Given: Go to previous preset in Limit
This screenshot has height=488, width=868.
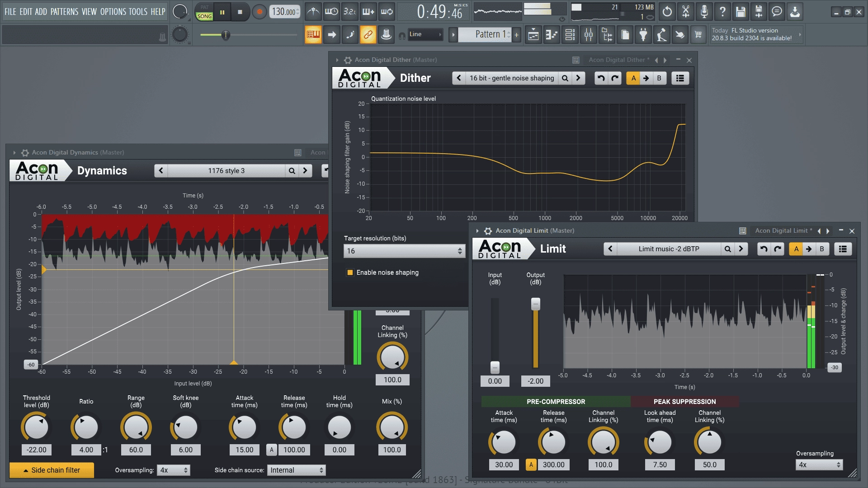Looking at the screenshot, I should 610,249.
